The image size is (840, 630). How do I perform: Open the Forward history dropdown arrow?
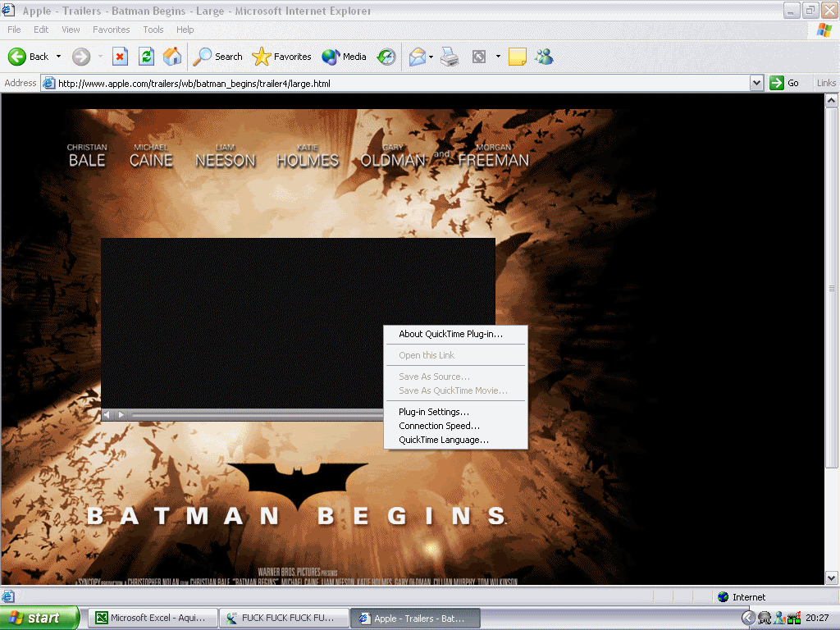pos(100,57)
